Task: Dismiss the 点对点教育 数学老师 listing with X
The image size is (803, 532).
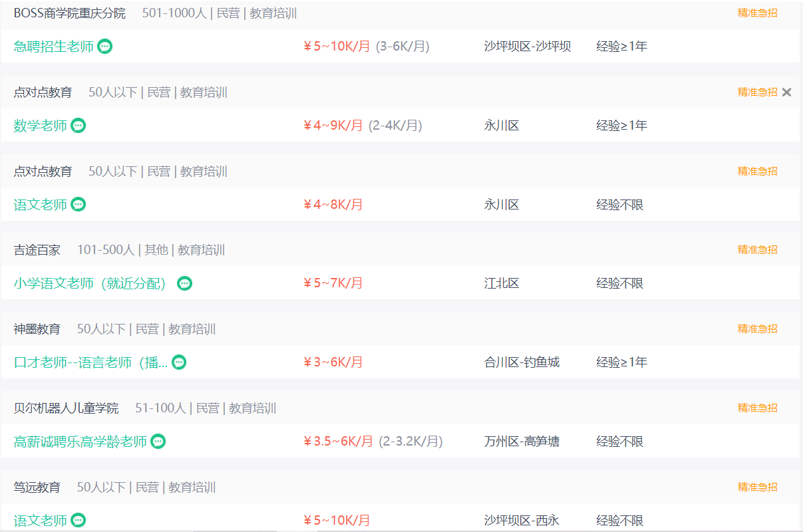Action: (x=787, y=92)
